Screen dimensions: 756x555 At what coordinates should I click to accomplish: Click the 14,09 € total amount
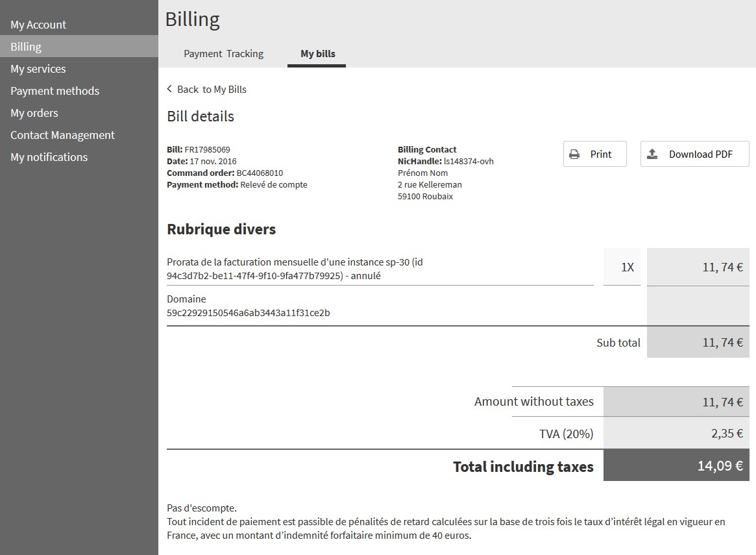click(720, 465)
